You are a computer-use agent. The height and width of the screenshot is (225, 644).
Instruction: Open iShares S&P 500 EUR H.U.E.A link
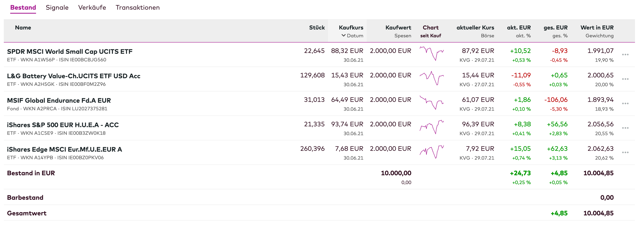click(63, 125)
